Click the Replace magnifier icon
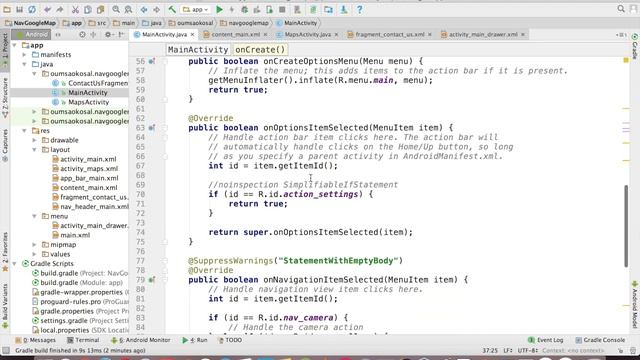Viewport: 640px width, 360px height. coord(128,9)
